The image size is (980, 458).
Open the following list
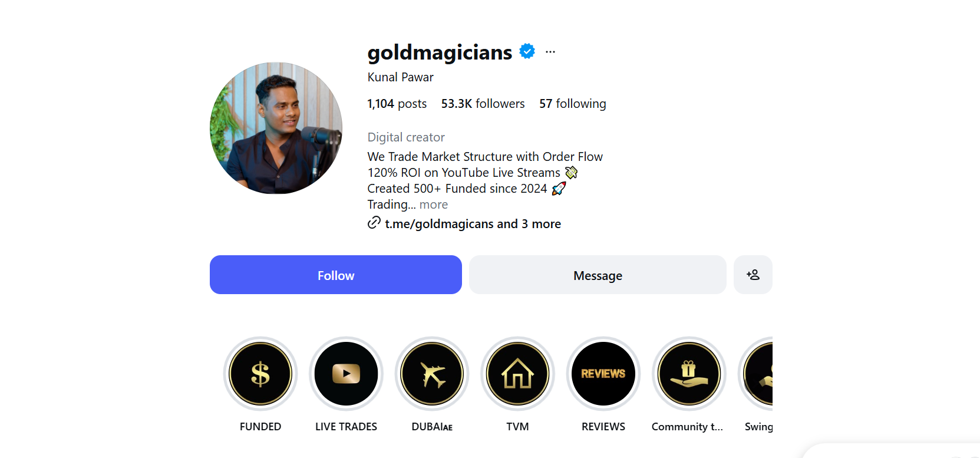pyautogui.click(x=572, y=103)
